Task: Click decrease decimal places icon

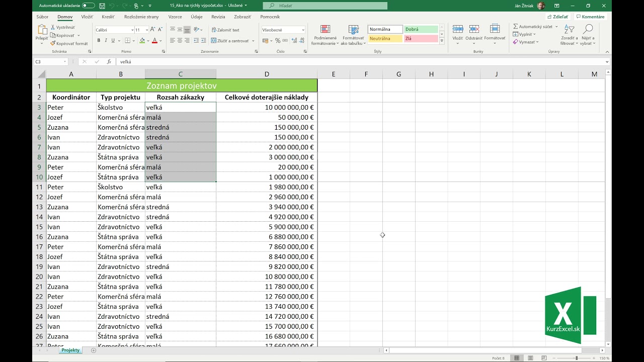Action: 301,41
